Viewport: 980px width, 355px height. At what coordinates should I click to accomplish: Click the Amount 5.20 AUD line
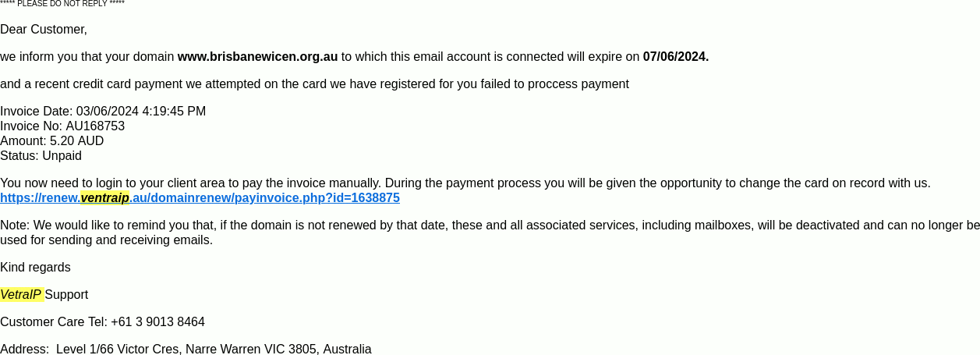[x=51, y=141]
